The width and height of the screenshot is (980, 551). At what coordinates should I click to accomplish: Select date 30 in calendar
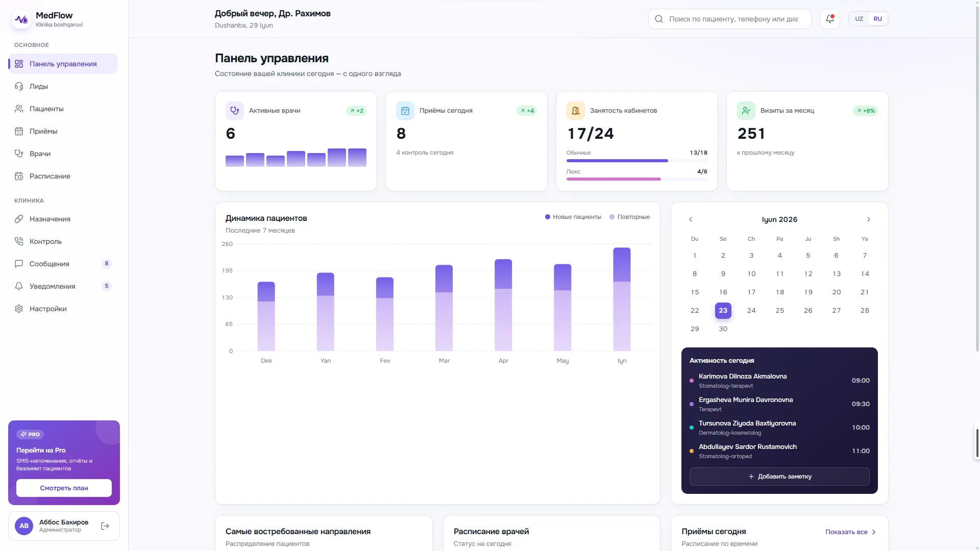[x=723, y=329]
